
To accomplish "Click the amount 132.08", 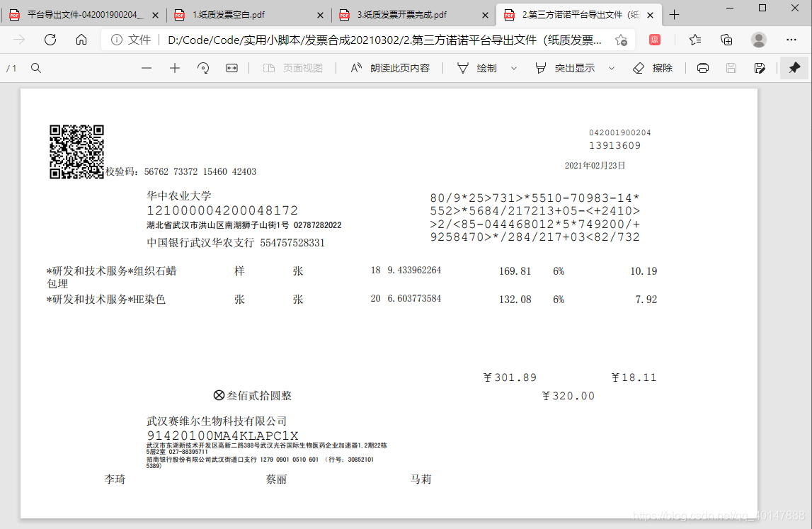I will coord(515,300).
